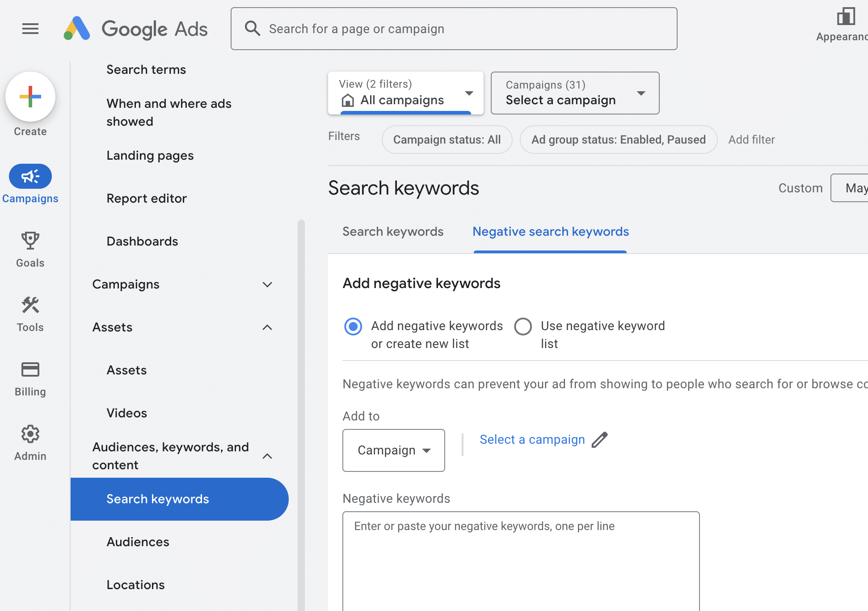Select 'Add negative keywords or create new list' radio button
Image resolution: width=868 pixels, height=611 pixels.
coord(353,325)
